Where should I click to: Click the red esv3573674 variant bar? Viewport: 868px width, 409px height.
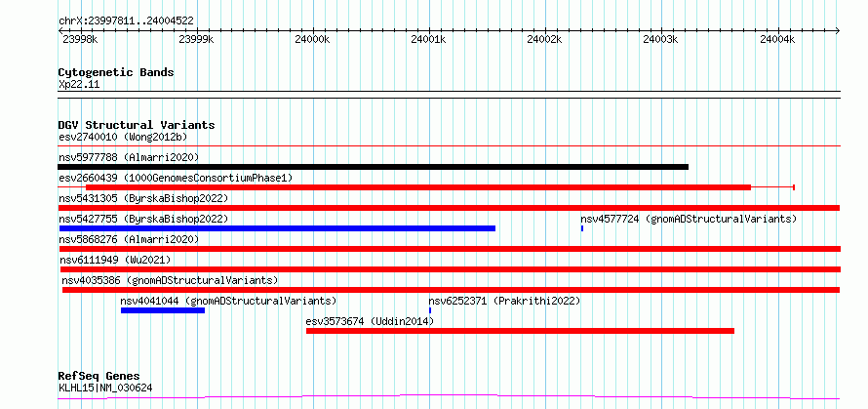point(521,331)
